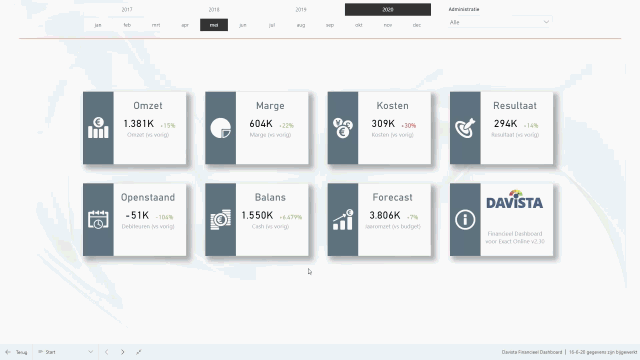
Task: Enter full screen with the expand arrows icon
Action: click(139, 352)
